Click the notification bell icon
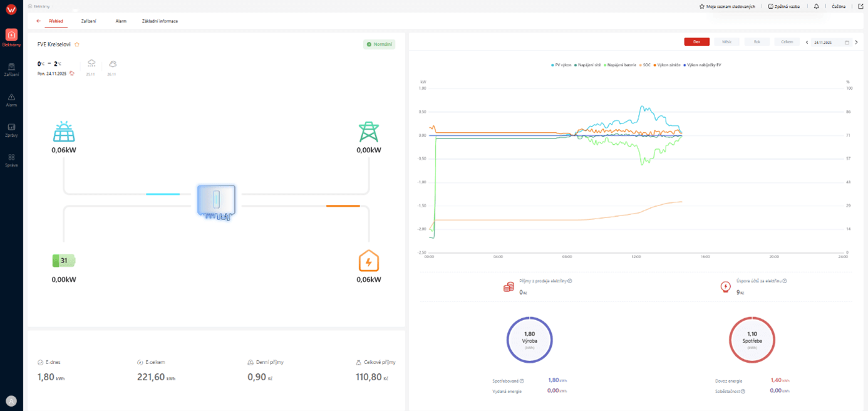This screenshot has width=868, height=411. click(x=816, y=6)
